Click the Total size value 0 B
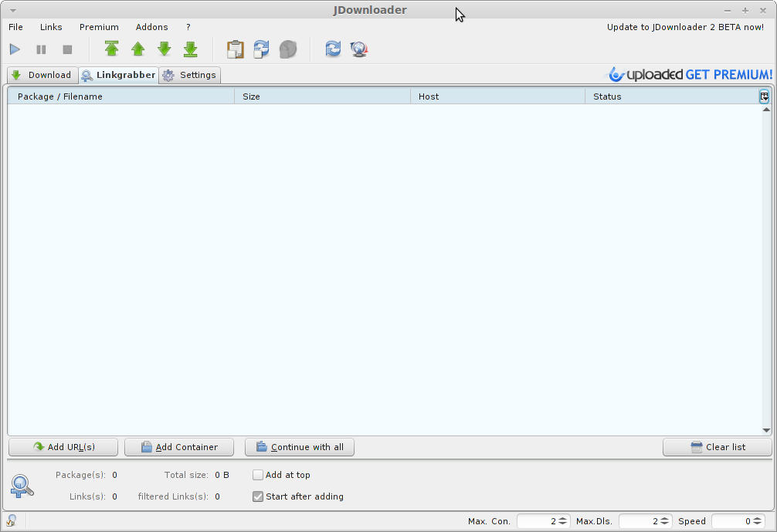This screenshot has width=777, height=532. (222, 475)
